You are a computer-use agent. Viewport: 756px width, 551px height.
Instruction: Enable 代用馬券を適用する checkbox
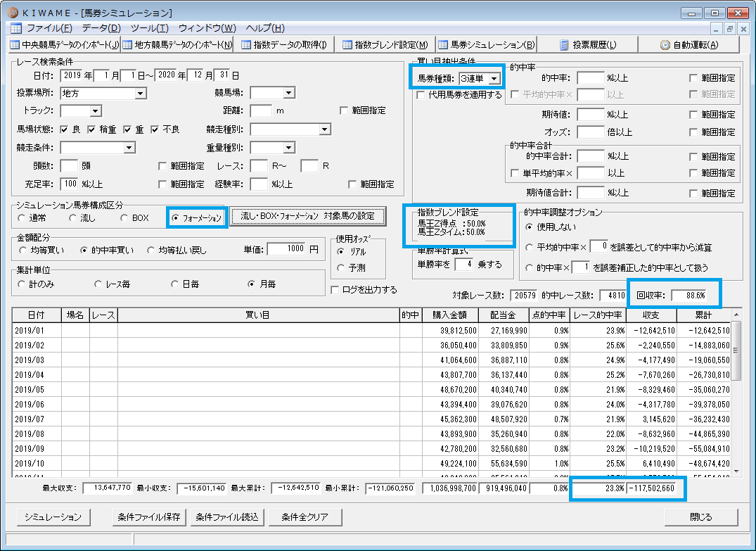point(421,95)
